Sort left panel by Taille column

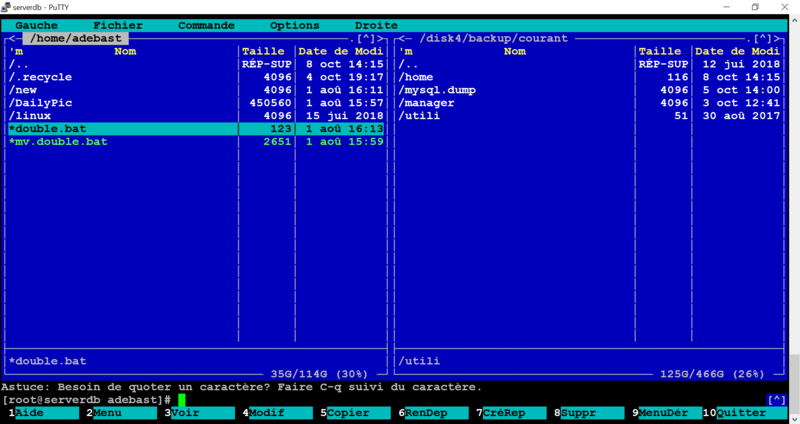[263, 52]
